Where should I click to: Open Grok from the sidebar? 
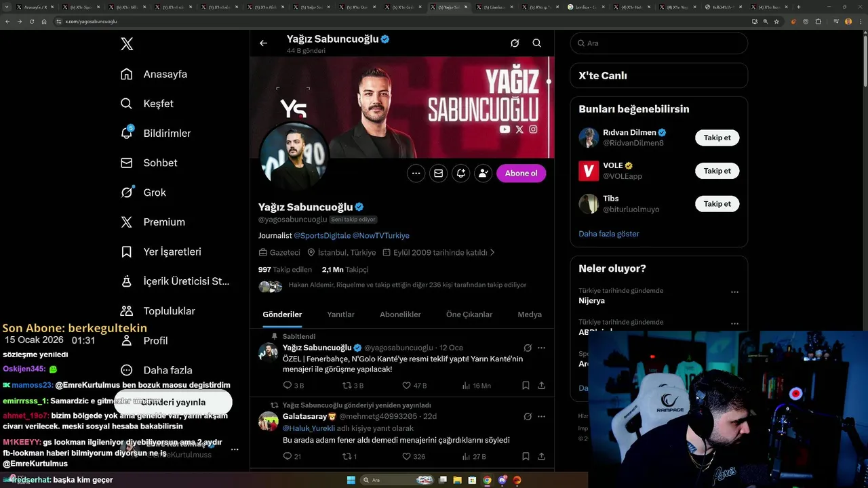point(143,192)
